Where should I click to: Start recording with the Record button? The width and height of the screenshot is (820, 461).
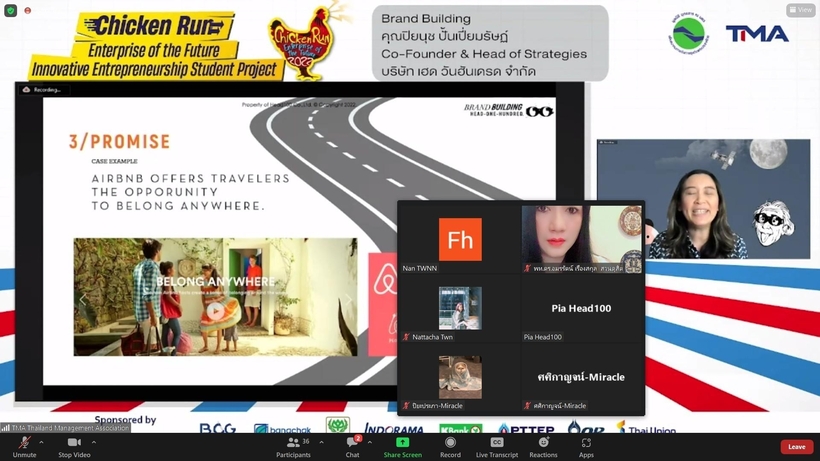pos(450,444)
